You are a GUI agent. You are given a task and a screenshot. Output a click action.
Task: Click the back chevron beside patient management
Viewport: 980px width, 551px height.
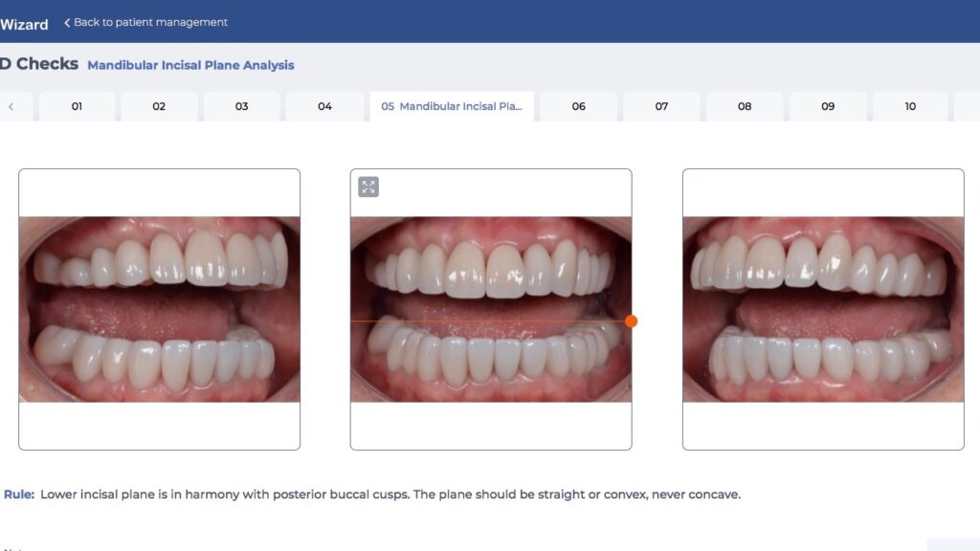coord(67,22)
